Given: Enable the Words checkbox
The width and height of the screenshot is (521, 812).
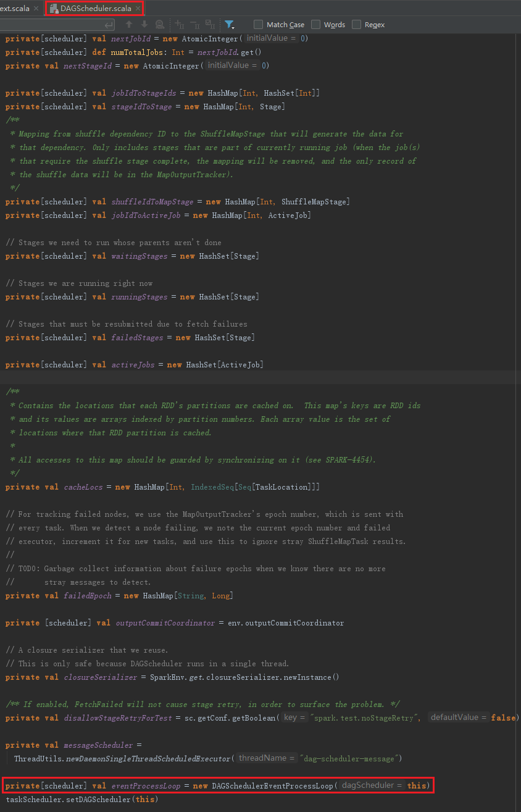Looking at the screenshot, I should click(x=316, y=25).
